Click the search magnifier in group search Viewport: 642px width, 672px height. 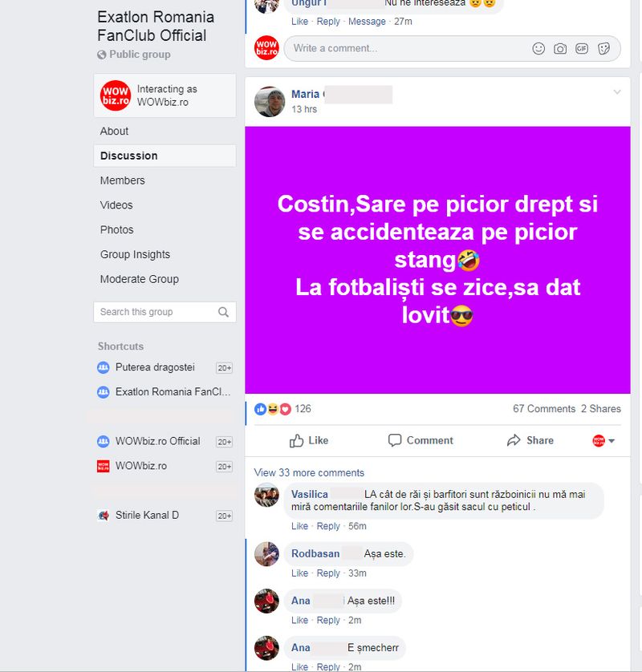pyautogui.click(x=223, y=312)
